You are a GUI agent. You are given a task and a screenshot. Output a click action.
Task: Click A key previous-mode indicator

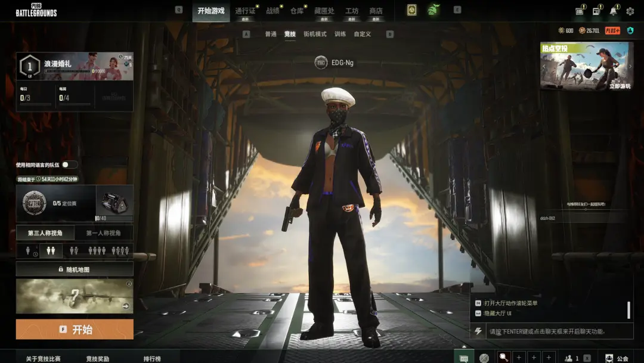point(246,34)
